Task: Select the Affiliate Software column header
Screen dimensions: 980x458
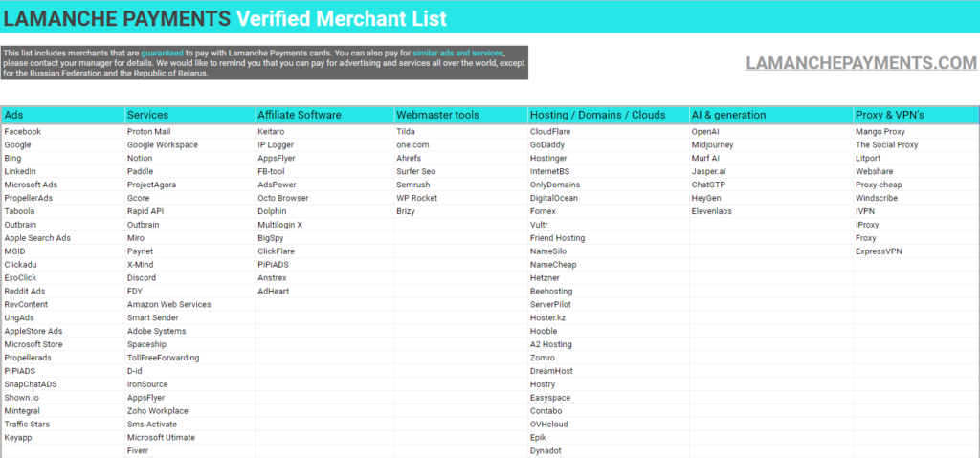Action: pyautogui.click(x=324, y=115)
